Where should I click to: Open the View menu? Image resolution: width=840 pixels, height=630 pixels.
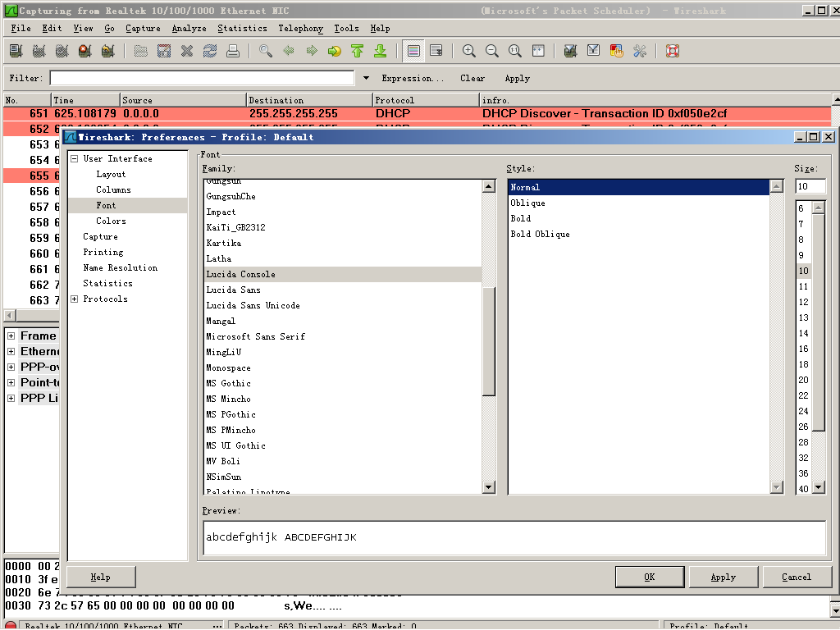83,29
